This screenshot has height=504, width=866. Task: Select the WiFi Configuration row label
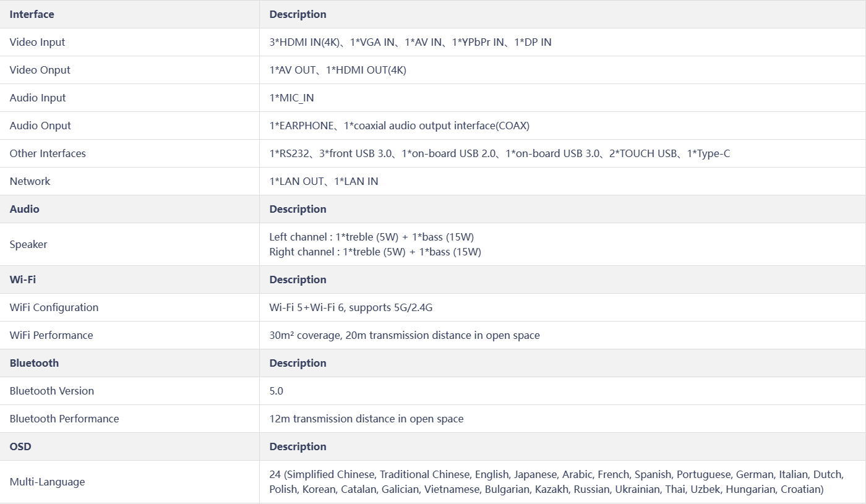54,307
